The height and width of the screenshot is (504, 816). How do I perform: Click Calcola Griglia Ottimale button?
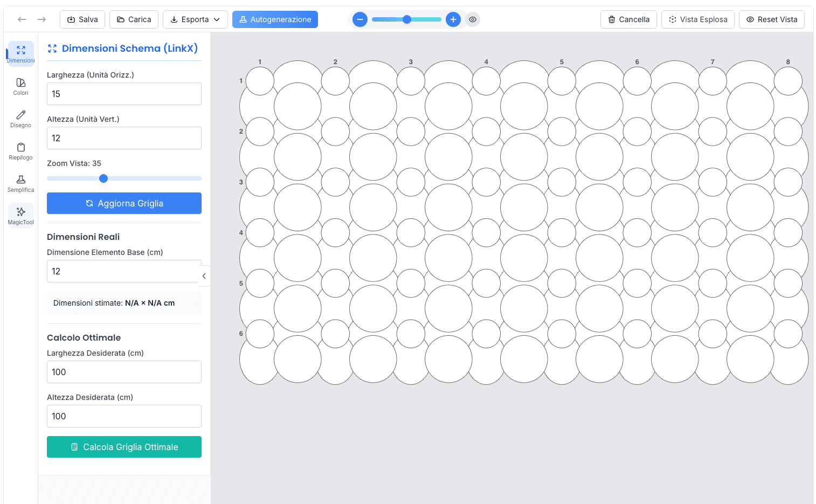coord(124,447)
